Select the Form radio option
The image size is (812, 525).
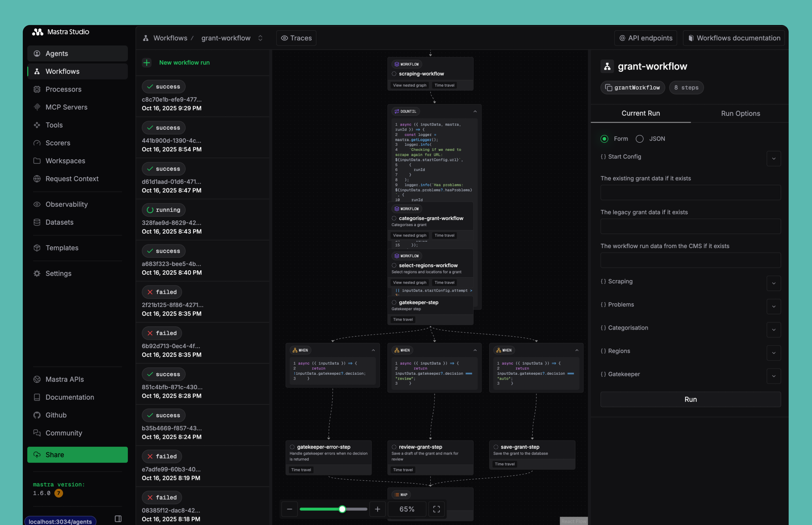tap(604, 139)
